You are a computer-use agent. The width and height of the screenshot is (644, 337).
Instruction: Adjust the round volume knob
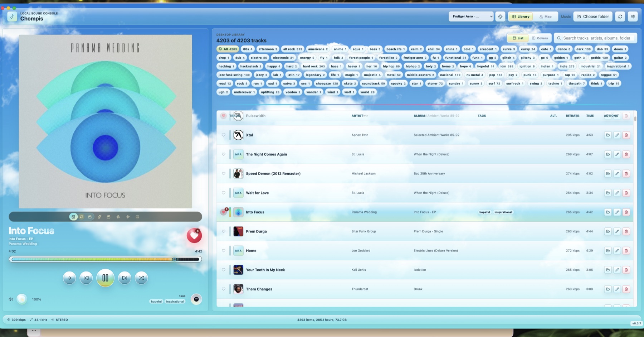[x=22, y=299]
